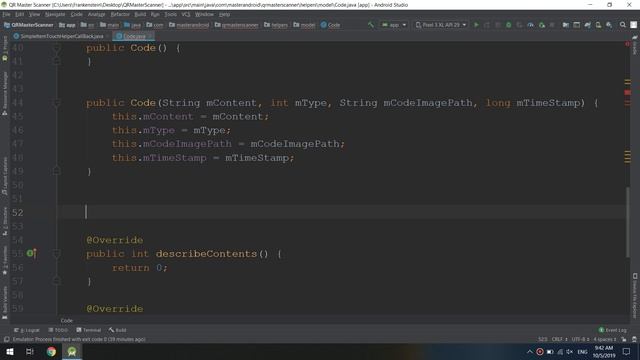Click the Make Project hammer icon
The image size is (640, 360).
[x=371, y=25]
